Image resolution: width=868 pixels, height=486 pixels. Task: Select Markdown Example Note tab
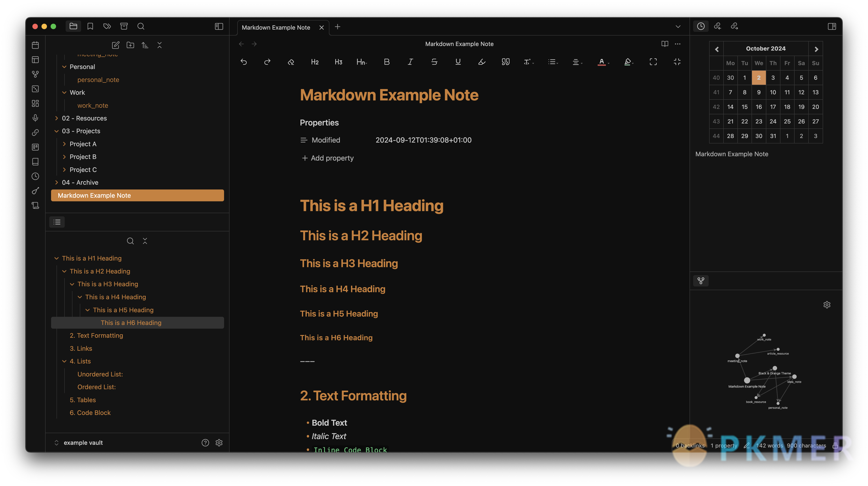pyautogui.click(x=276, y=28)
